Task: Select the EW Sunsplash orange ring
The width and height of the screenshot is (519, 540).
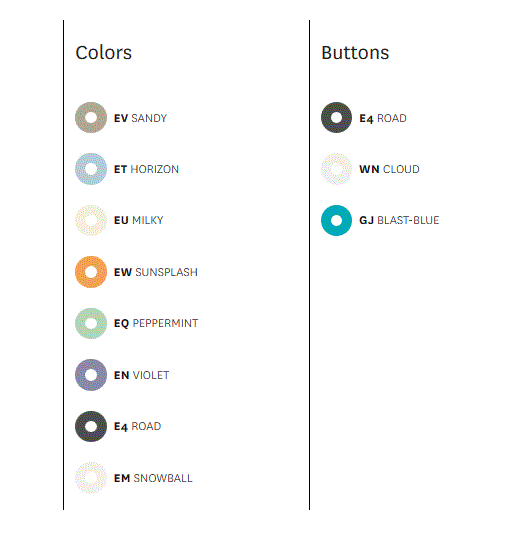Action: (x=91, y=272)
